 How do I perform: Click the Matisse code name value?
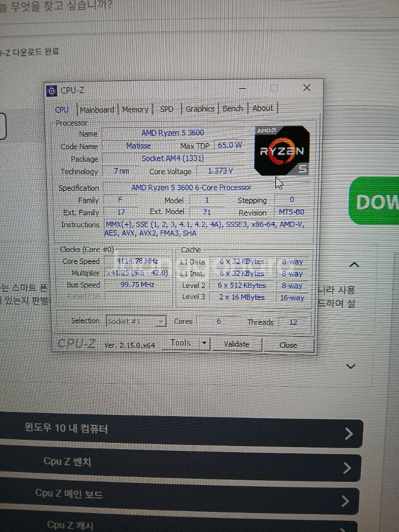138,146
